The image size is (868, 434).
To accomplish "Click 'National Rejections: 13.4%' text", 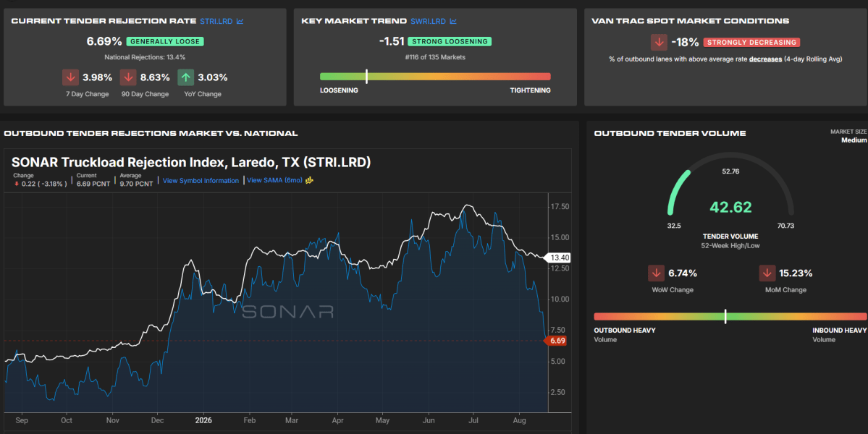I will pyautogui.click(x=145, y=57).
